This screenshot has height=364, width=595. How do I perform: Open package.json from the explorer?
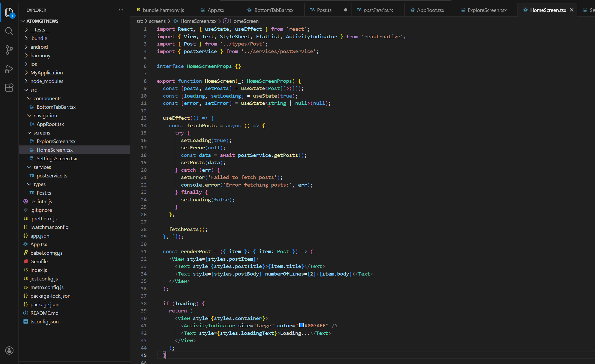point(45,304)
